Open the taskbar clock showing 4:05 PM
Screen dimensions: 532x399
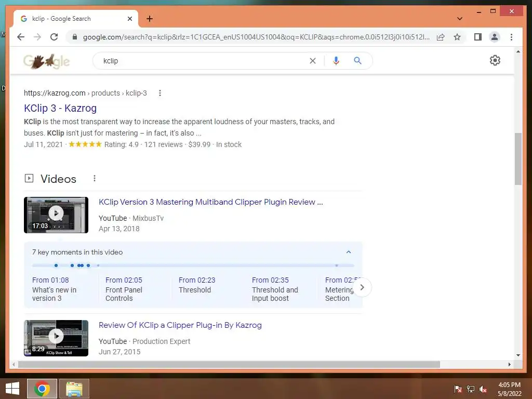tap(509, 389)
